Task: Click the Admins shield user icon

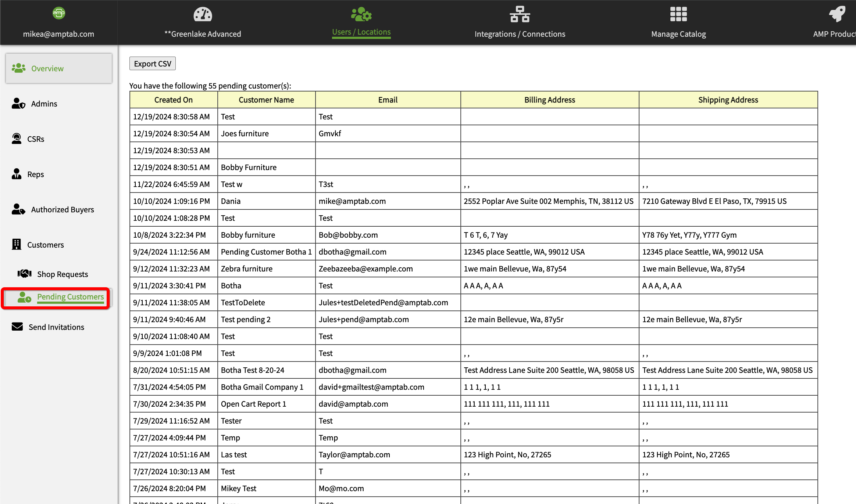Action: click(x=18, y=104)
